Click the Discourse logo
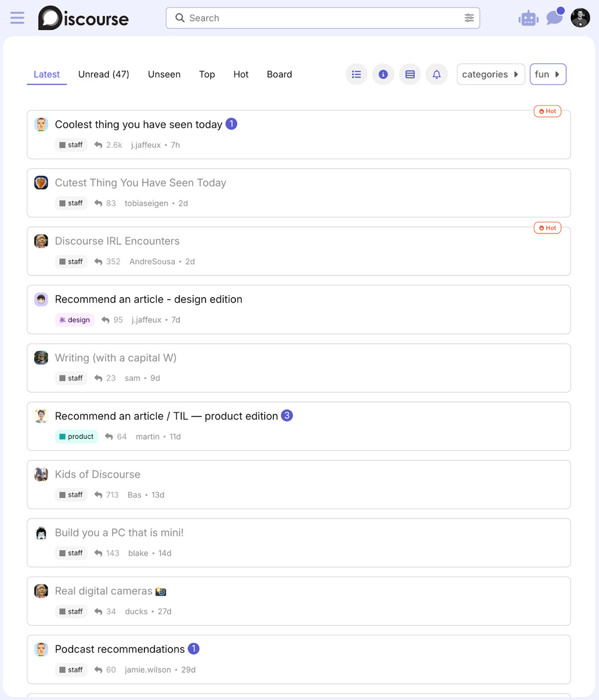This screenshot has width=599, height=700. [x=83, y=18]
